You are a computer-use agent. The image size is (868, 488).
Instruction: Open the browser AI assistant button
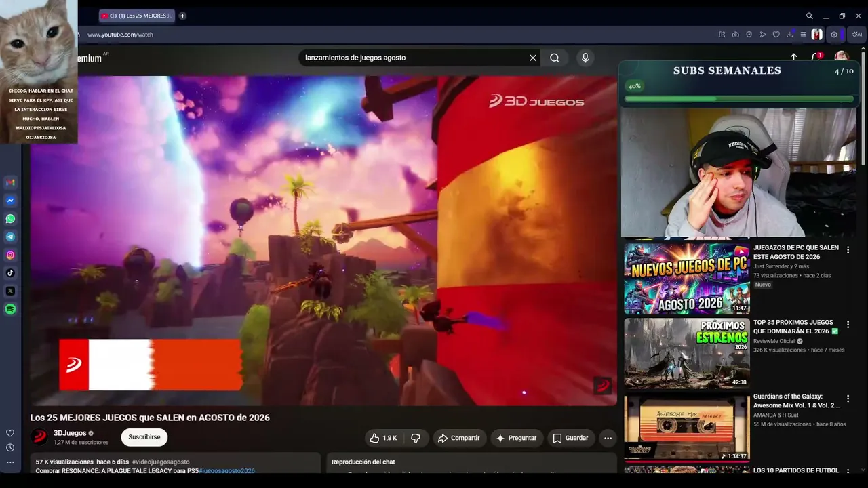pos(856,35)
